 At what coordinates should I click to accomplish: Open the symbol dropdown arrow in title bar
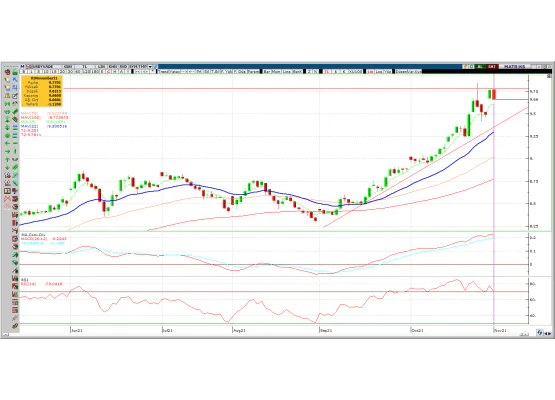coord(150,67)
